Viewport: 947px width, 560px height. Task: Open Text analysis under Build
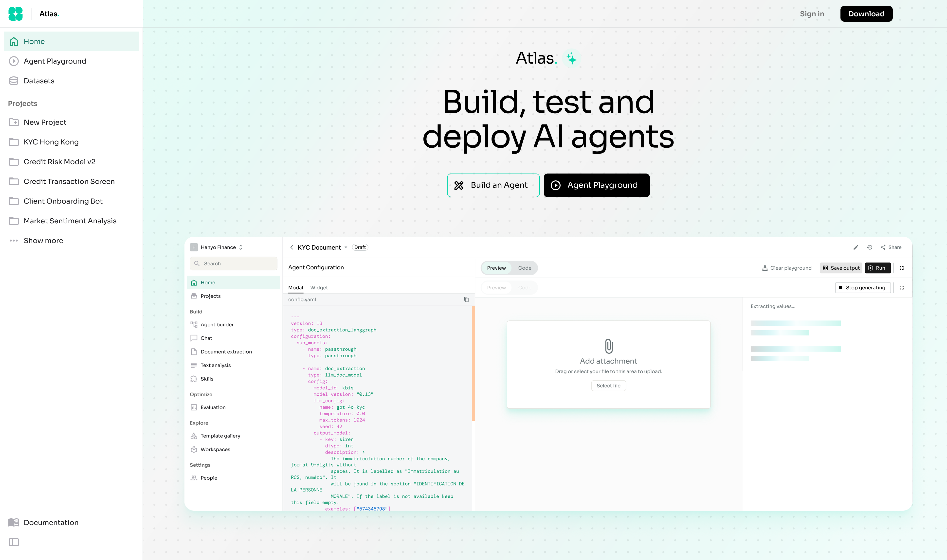(233, 365)
